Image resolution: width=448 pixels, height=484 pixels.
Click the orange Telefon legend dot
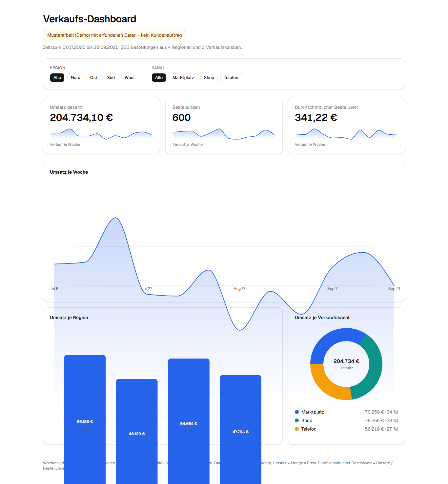click(x=297, y=429)
